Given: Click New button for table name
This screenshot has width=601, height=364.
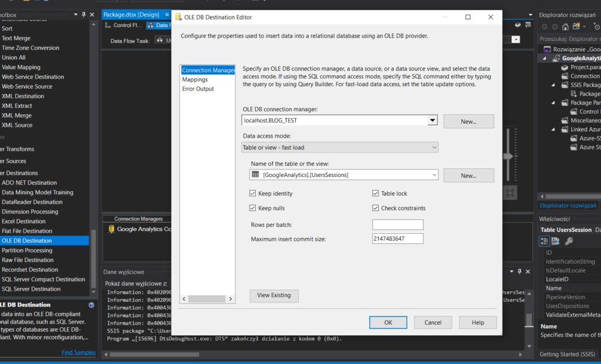Looking at the screenshot, I should point(468,175).
